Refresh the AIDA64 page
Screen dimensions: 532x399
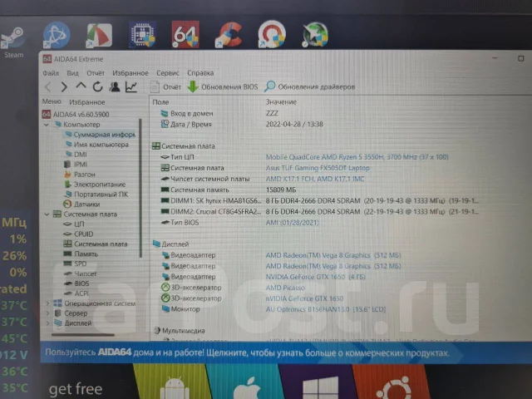(x=98, y=86)
